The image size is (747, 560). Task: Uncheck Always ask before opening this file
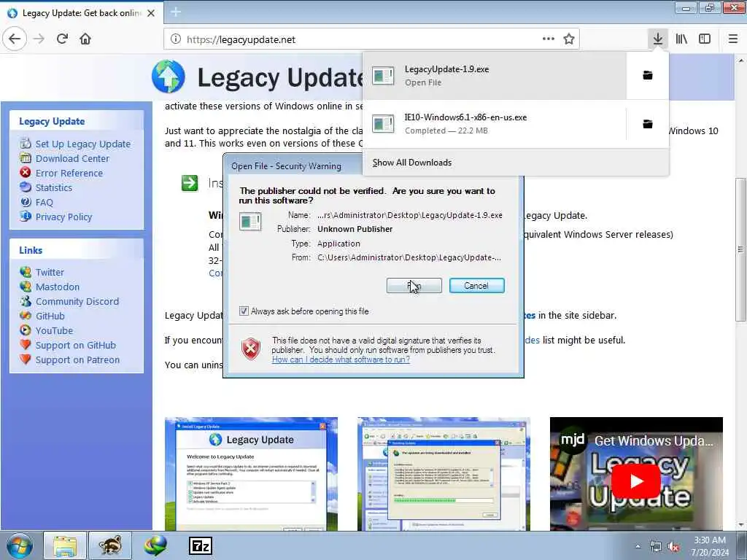[244, 311]
